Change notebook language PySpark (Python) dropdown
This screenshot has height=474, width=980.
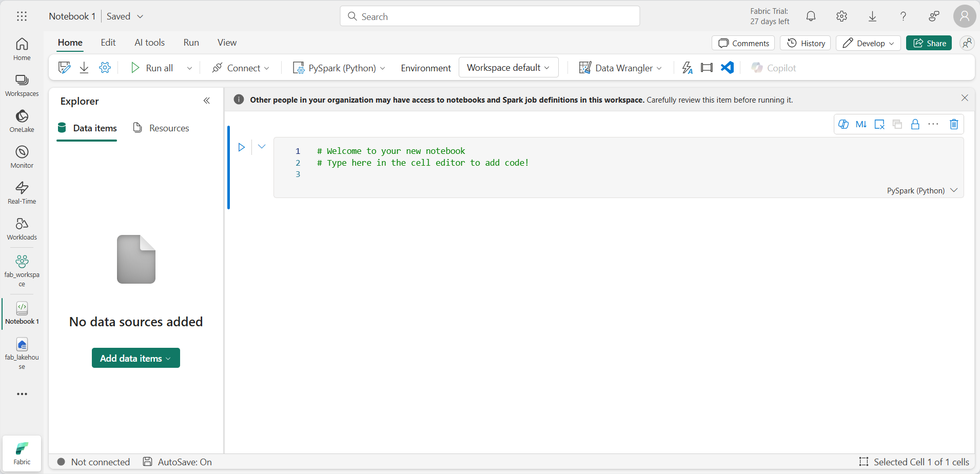[339, 68]
